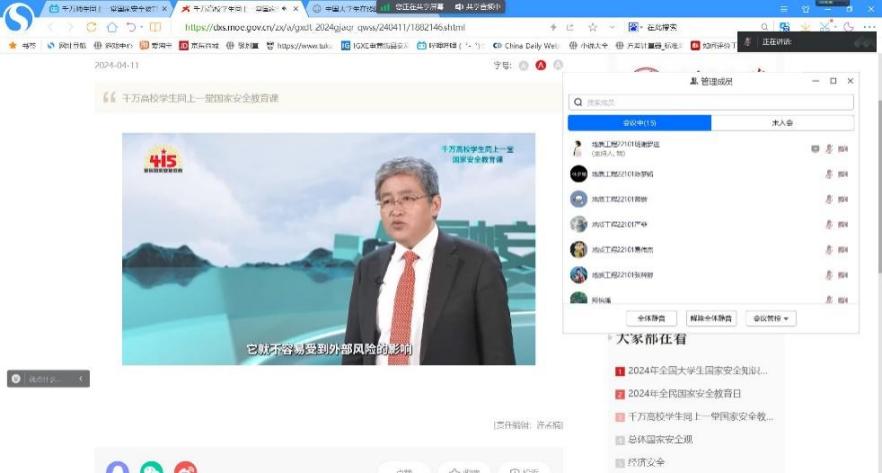Click the 解除全体静音 button
This screenshot has height=473, width=882.
pyautogui.click(x=711, y=318)
